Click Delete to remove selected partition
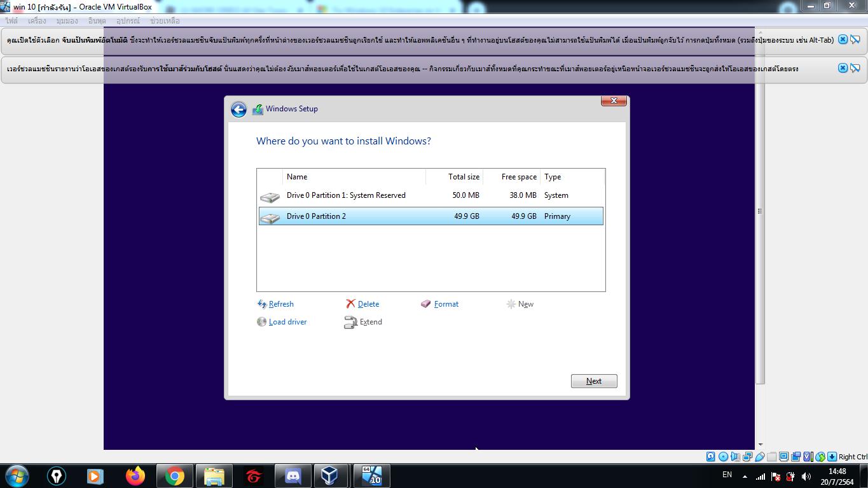 click(x=362, y=304)
